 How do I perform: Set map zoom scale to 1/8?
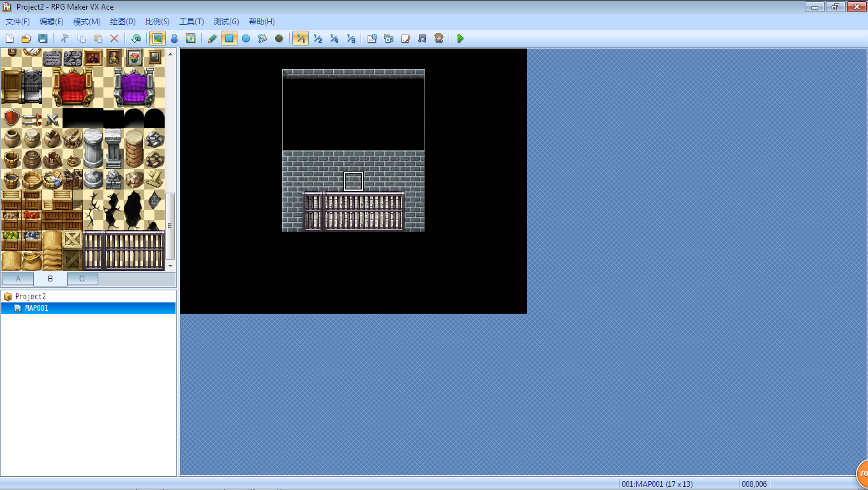350,38
